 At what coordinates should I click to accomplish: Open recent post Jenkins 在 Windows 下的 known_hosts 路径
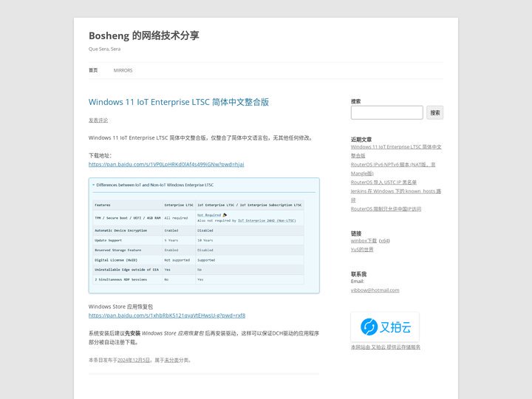pos(395,195)
